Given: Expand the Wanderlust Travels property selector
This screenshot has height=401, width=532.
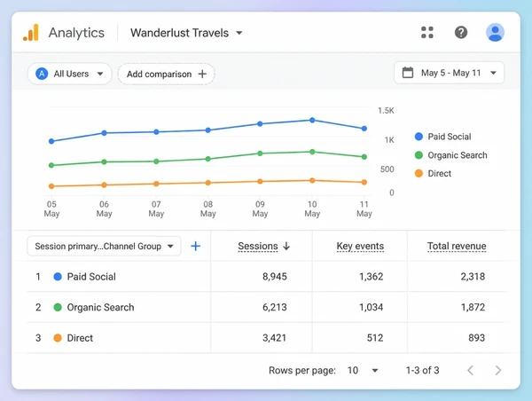Looking at the screenshot, I should (x=186, y=33).
